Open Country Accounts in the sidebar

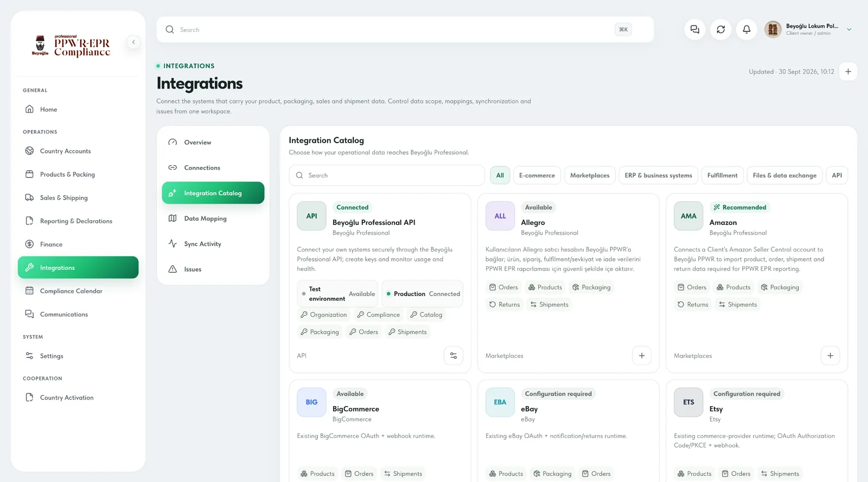(x=78, y=151)
